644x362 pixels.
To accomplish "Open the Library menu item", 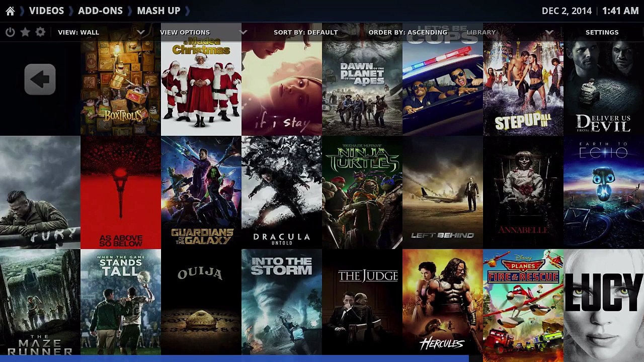I will pos(481,32).
